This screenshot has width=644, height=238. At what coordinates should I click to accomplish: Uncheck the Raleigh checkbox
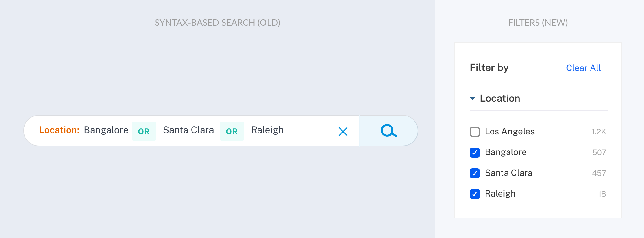pos(475,194)
